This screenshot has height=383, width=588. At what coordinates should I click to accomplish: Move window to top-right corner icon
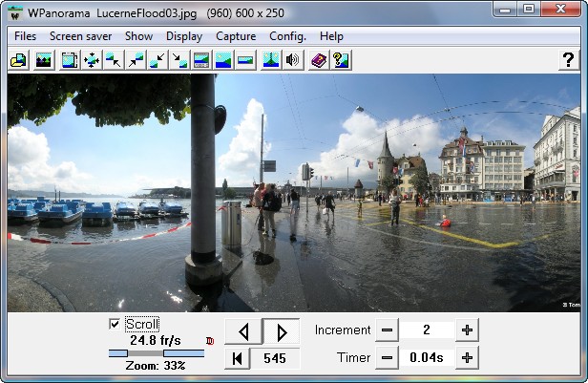coord(136,60)
